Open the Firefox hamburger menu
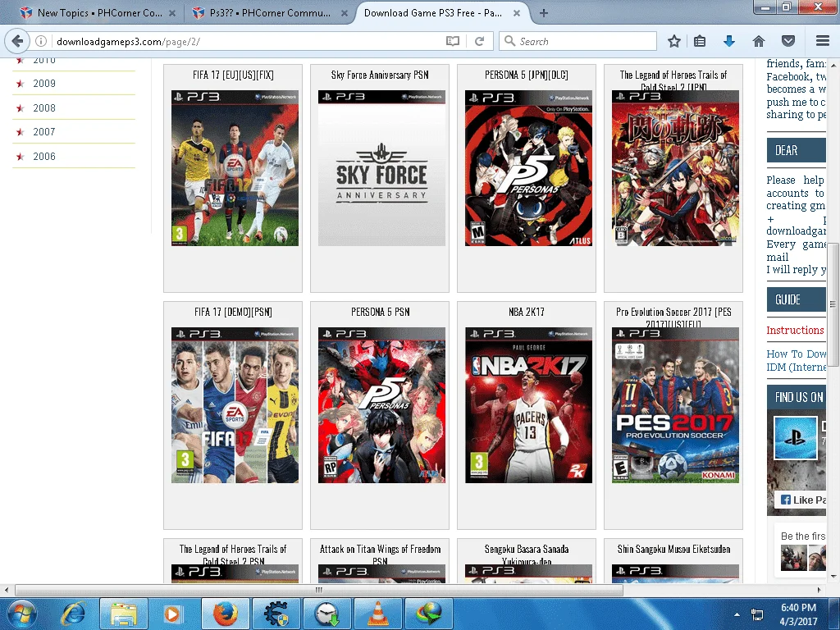The height and width of the screenshot is (630, 840). tap(822, 41)
